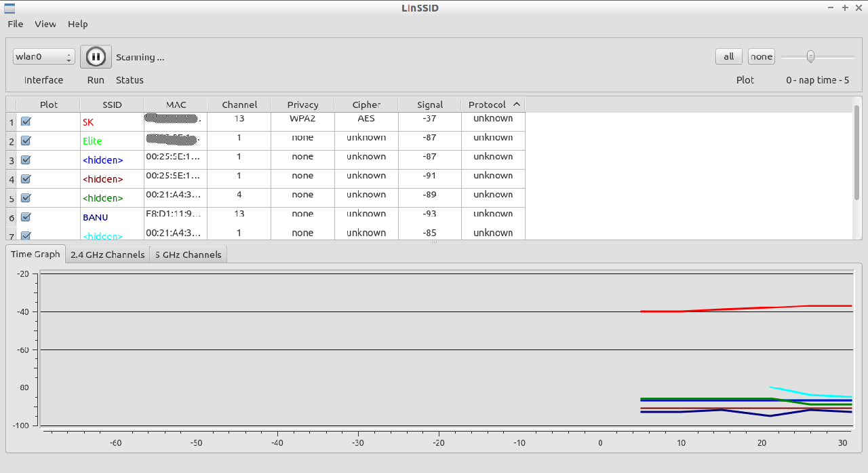The height and width of the screenshot is (473, 868).
Task: Click the nap time slider handle
Action: click(810, 57)
